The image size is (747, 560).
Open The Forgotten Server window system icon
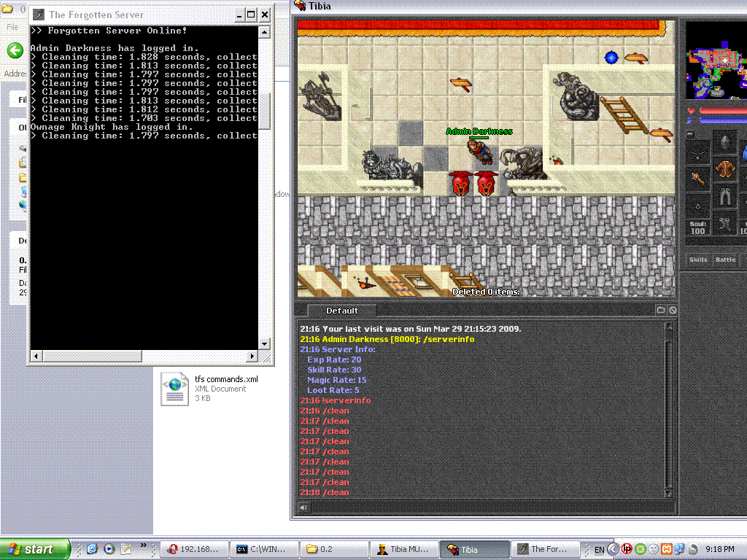click(39, 15)
